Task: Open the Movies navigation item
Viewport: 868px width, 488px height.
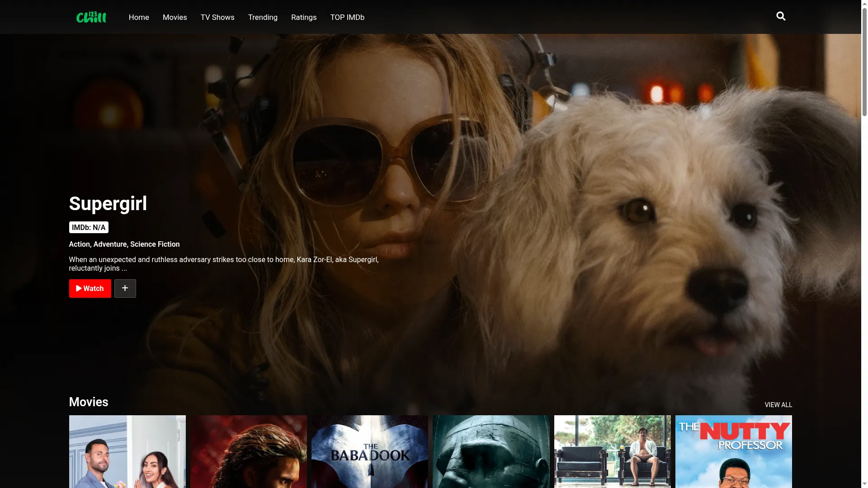Action: [175, 17]
